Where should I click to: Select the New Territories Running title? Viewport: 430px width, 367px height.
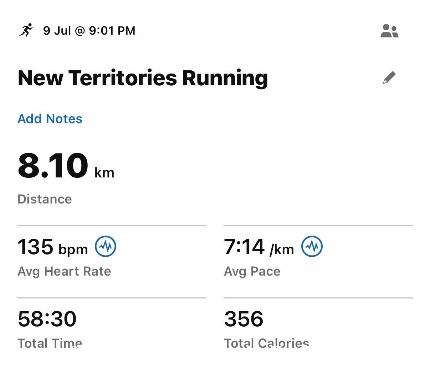click(143, 78)
